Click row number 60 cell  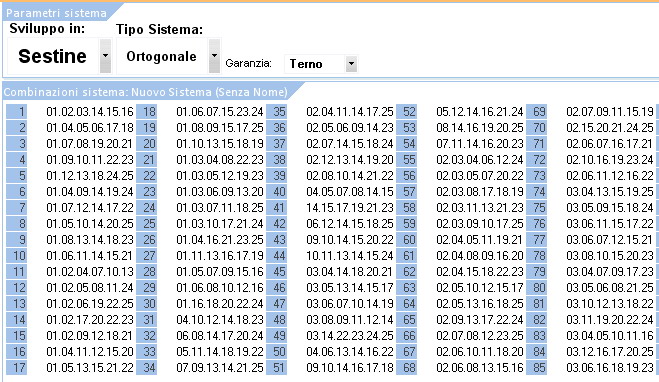(x=406, y=240)
